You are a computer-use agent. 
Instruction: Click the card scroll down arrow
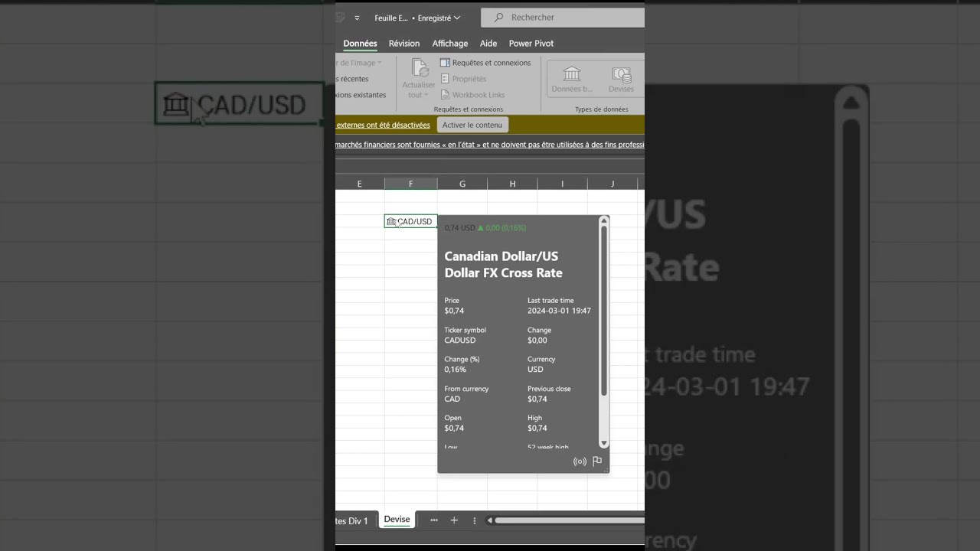click(603, 443)
